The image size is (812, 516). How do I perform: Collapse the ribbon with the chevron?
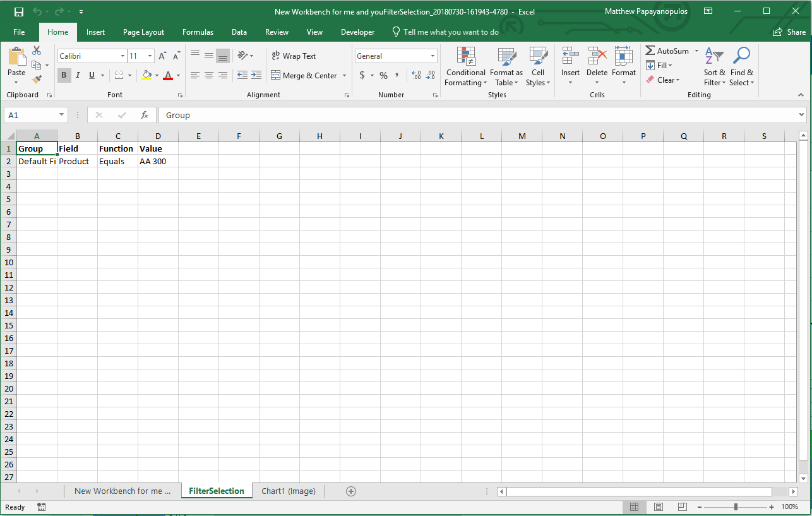coord(801,95)
